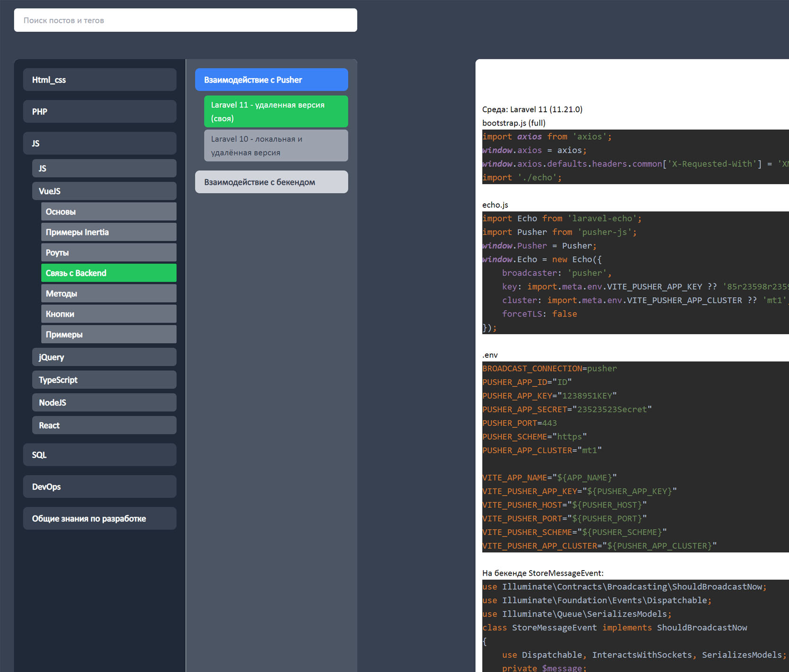Open the Основы topic
This screenshot has width=789, height=672.
point(109,212)
